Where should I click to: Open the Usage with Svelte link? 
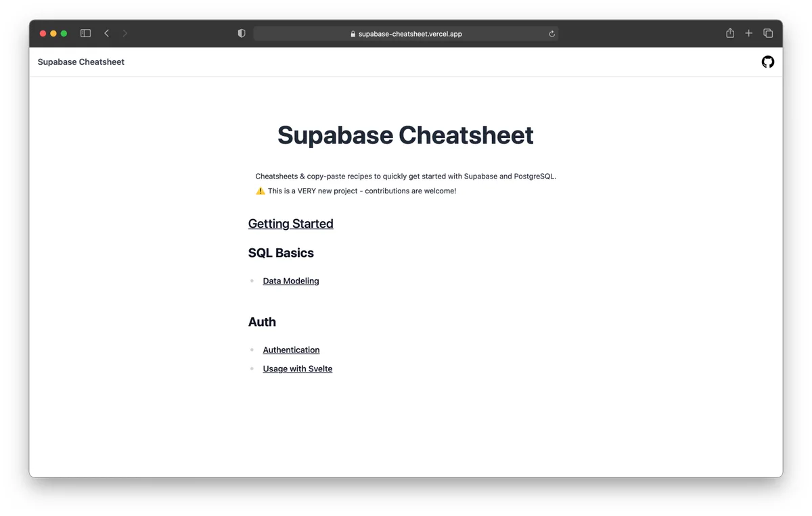pos(298,369)
